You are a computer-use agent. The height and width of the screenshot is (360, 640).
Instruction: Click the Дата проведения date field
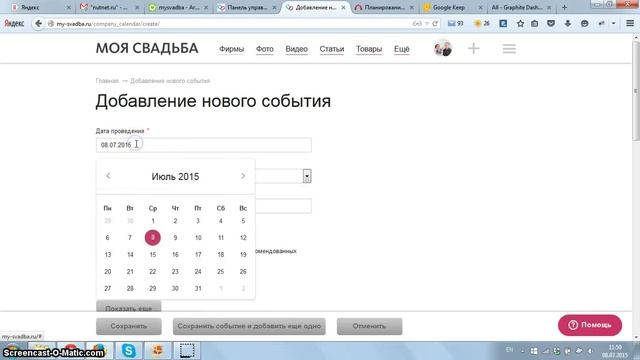pos(204,145)
